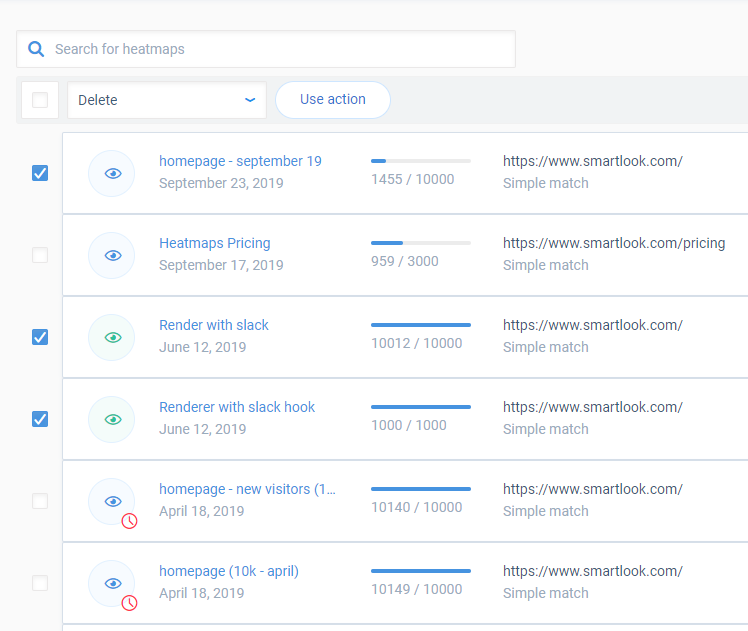The height and width of the screenshot is (631, 748).
Task: Click the count 10012 / 10000
Action: pyautogui.click(x=416, y=343)
